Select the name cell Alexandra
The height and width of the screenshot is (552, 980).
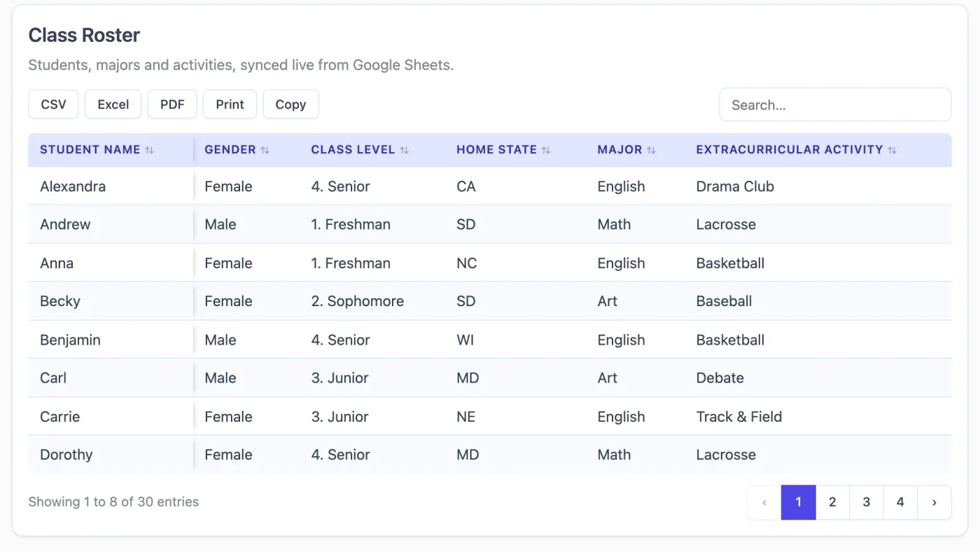click(x=73, y=186)
